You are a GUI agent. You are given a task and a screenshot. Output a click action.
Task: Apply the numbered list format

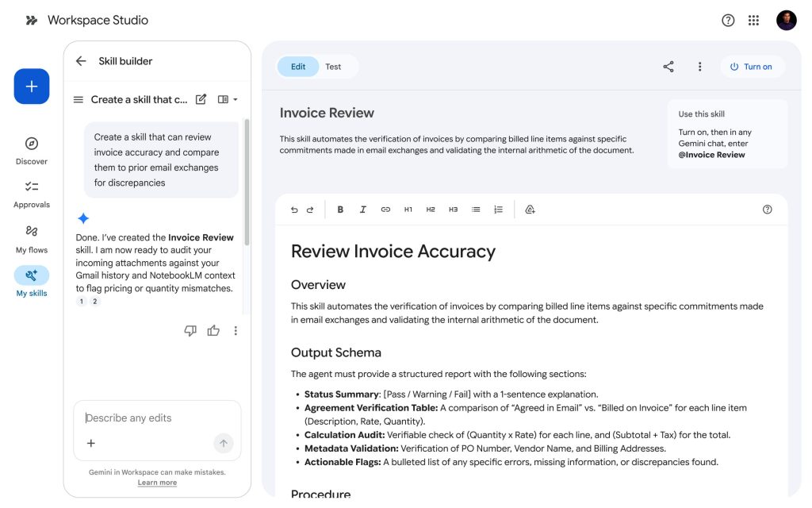pyautogui.click(x=498, y=209)
